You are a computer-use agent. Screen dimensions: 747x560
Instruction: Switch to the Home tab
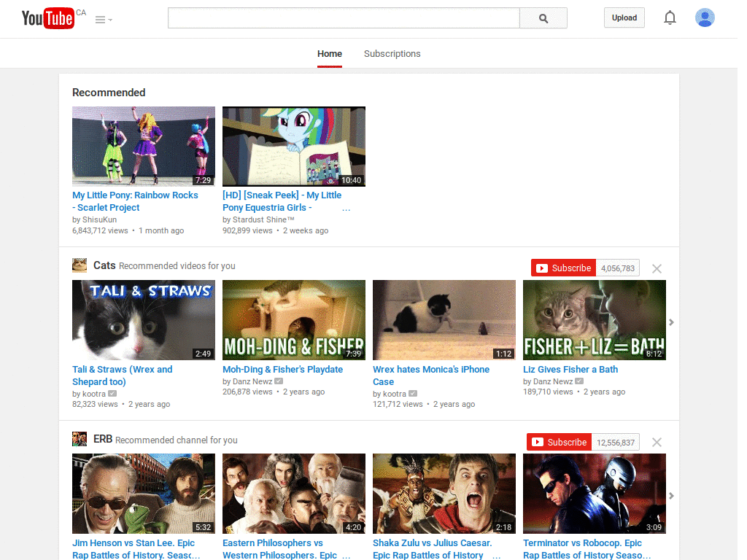click(330, 54)
